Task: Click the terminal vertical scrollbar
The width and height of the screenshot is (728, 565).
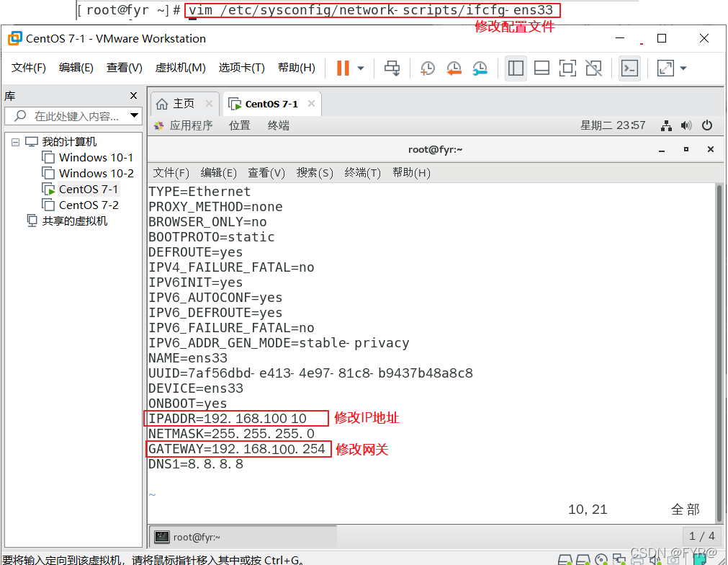Action: coord(719,352)
